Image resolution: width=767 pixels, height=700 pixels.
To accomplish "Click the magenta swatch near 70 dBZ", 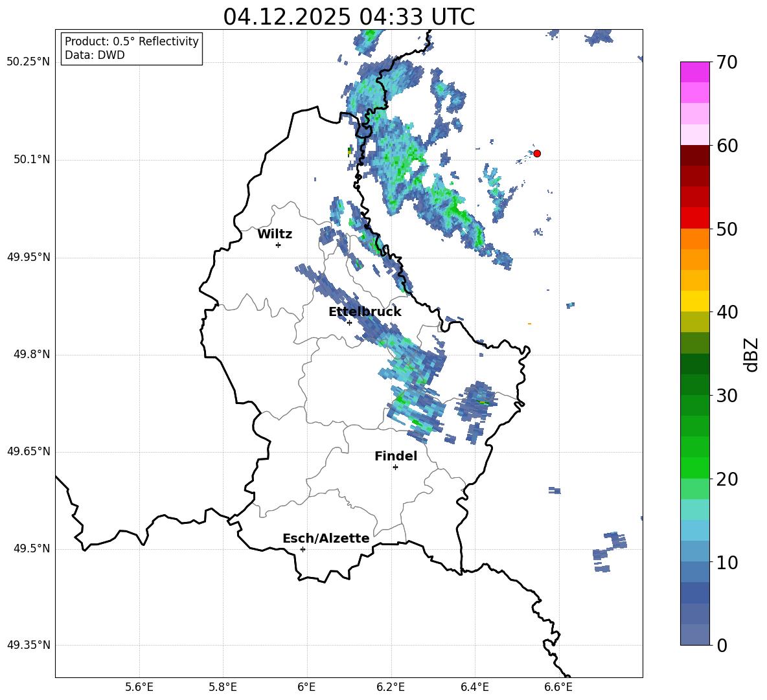I will 695,73.
